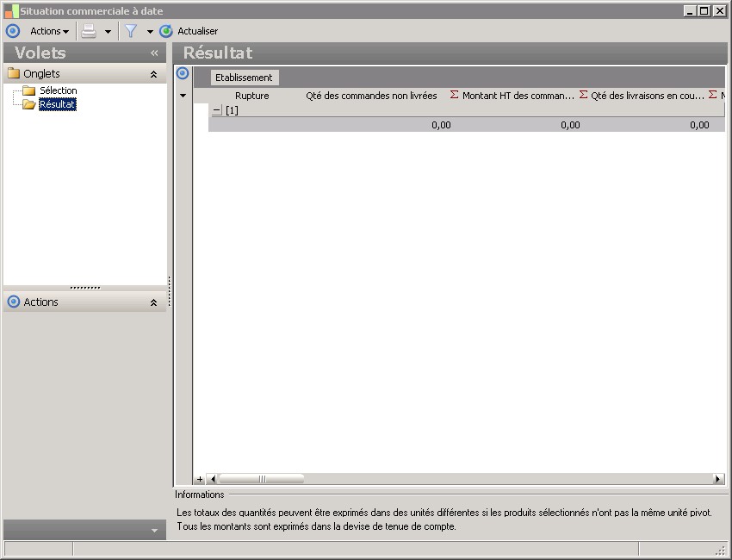Click the Onglets folder icon

click(x=13, y=74)
